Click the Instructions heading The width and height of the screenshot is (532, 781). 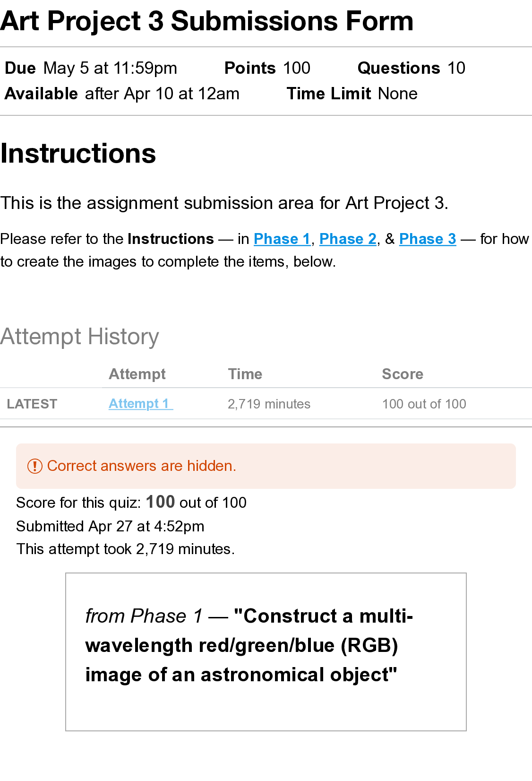click(x=78, y=154)
